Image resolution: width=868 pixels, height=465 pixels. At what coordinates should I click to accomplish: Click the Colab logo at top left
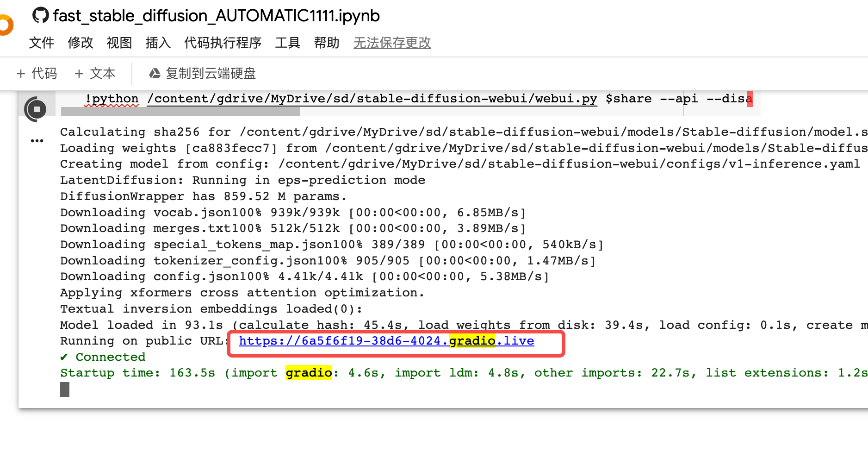(4, 25)
